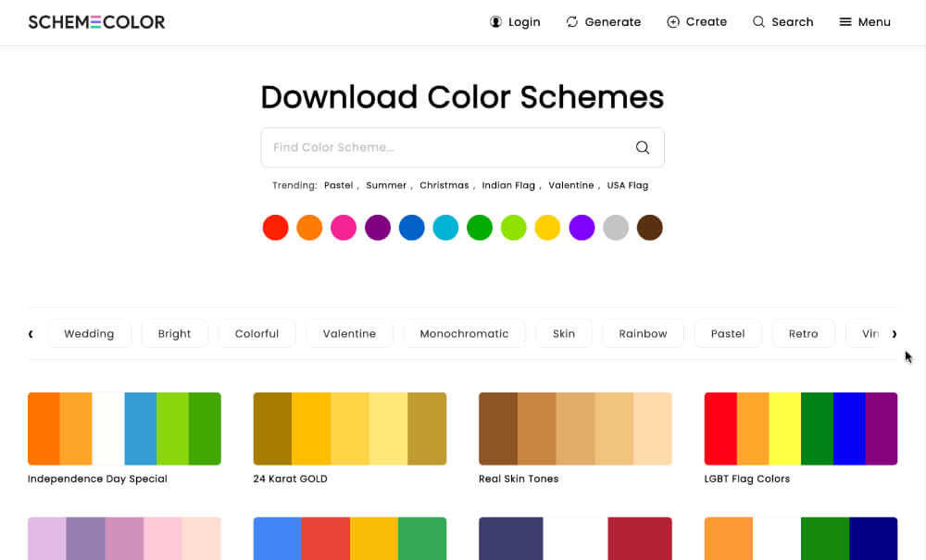Viewport: 926px width, 560px height.
Task: Select the Monochromatic category tab
Action: (464, 333)
